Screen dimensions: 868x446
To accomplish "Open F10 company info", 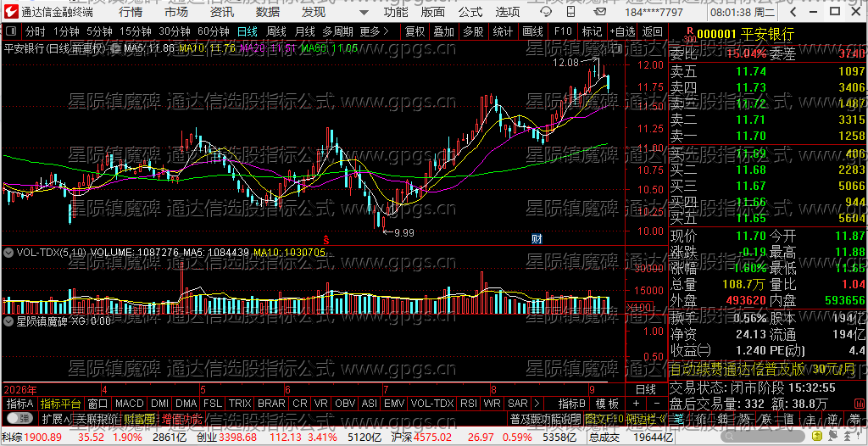I will [563, 32].
